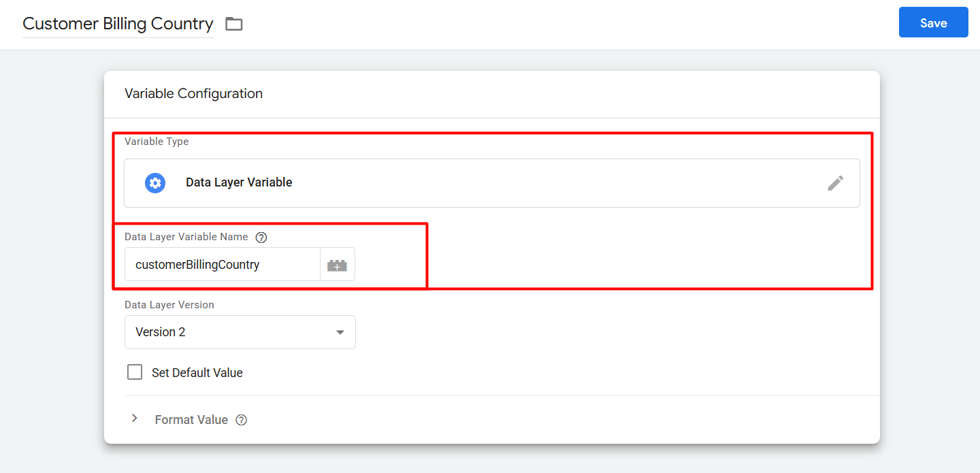Viewport: 980px width, 473px height.
Task: Click the Data Layer Version dropdown arrow
Action: pyautogui.click(x=340, y=332)
